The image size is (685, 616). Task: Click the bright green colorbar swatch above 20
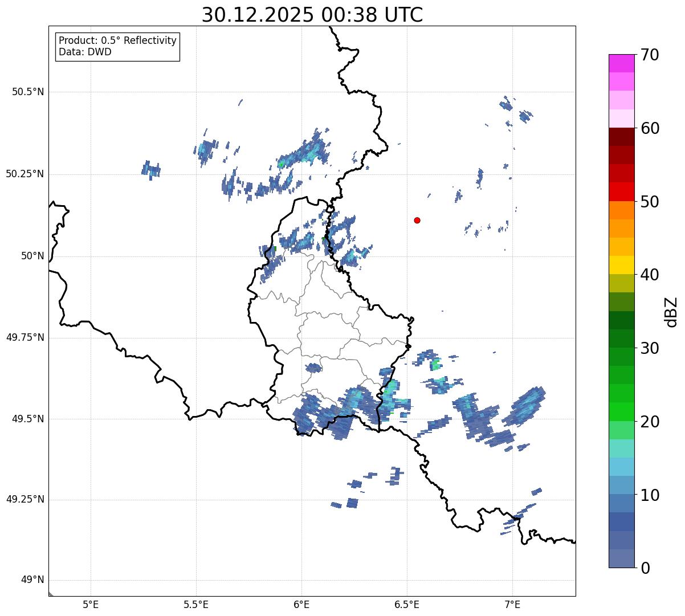[621, 411]
